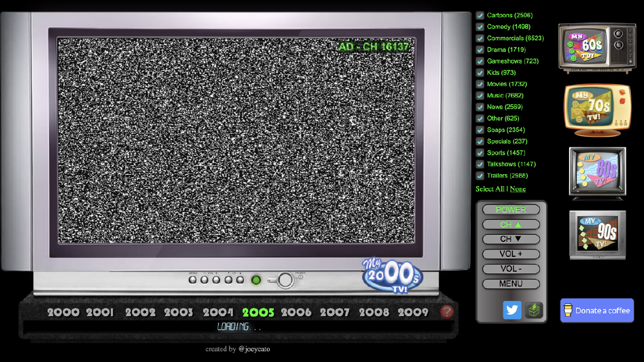Toggle the Other (625) checkbox

480,119
